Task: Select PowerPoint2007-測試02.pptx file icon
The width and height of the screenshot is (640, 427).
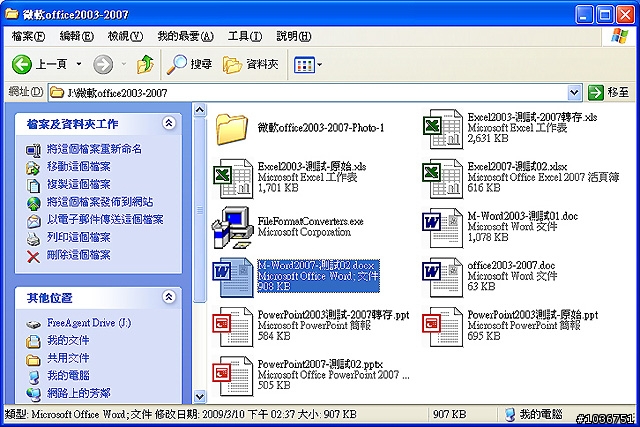Action: [x=233, y=376]
